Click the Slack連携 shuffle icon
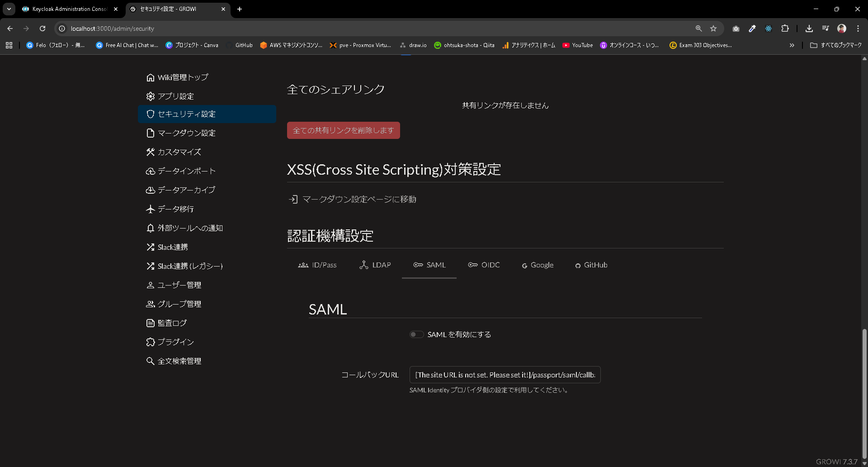This screenshot has width=868, height=467. [x=151, y=247]
